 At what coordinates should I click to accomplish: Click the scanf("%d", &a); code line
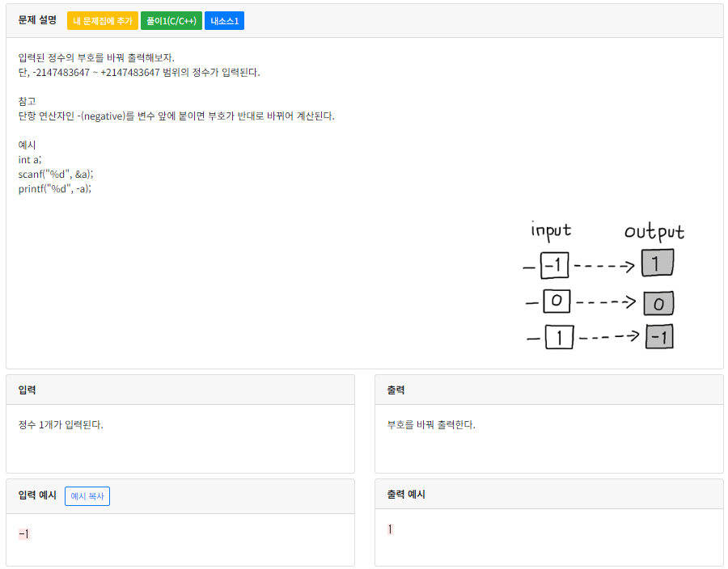(x=56, y=174)
